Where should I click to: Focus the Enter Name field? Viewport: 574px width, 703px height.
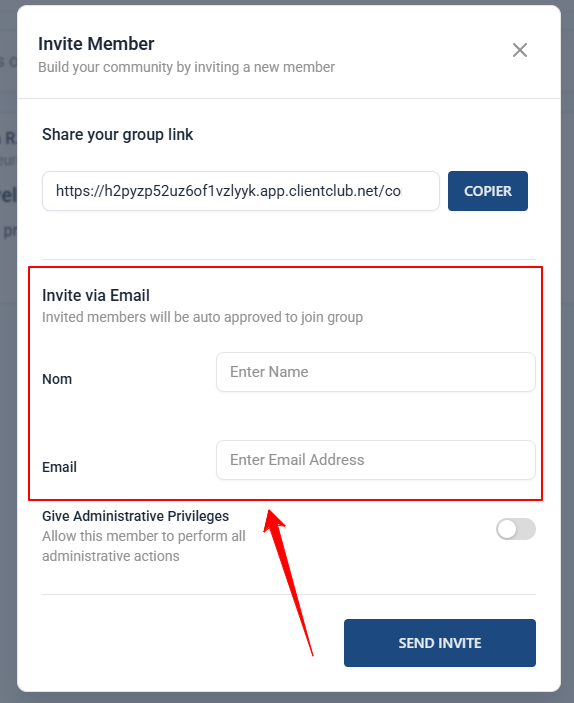coord(376,372)
